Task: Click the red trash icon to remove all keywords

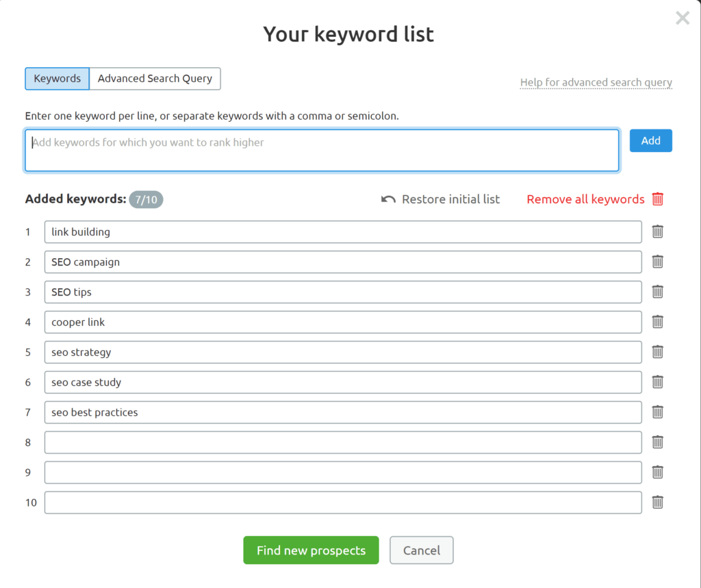Action: (x=658, y=199)
